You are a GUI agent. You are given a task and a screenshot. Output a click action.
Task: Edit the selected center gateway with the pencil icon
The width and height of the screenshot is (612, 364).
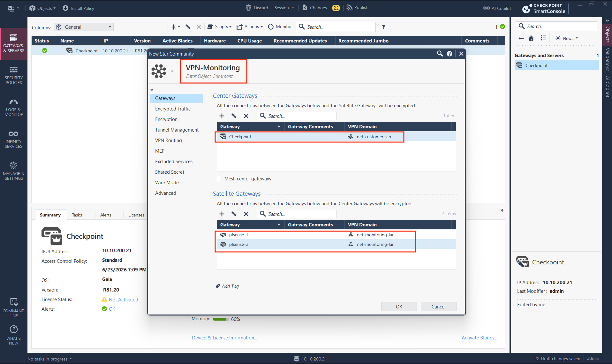tap(234, 116)
